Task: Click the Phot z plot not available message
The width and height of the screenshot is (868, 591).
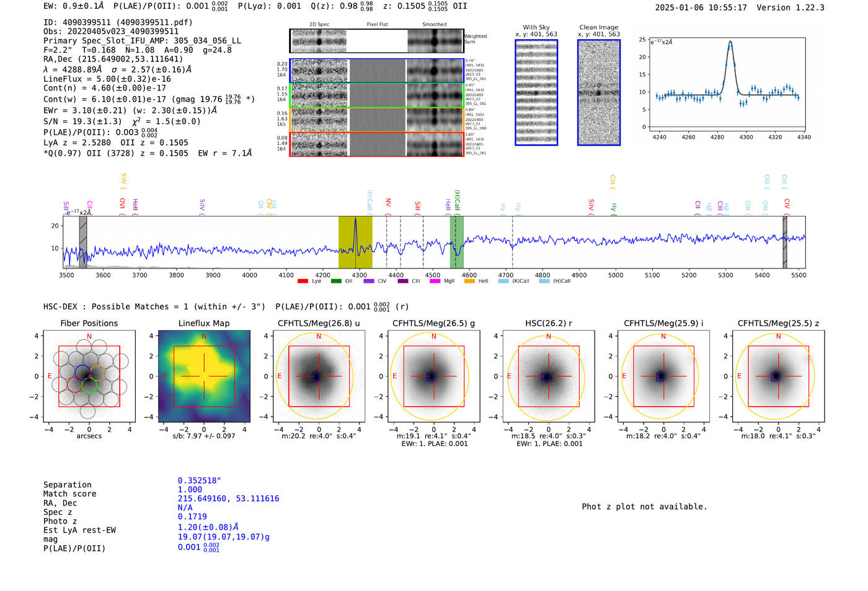Action: click(644, 507)
